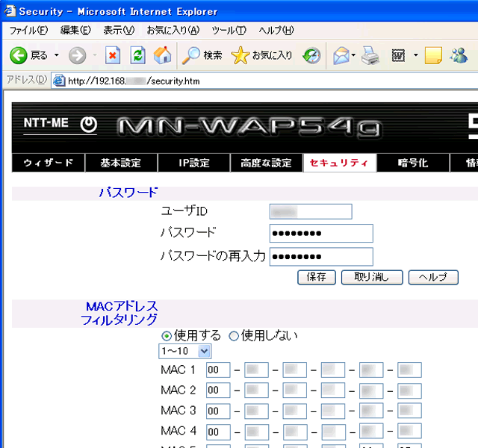Click the grey Forward arrow icon
Screen dimensions: 478x448
[x=77, y=55]
